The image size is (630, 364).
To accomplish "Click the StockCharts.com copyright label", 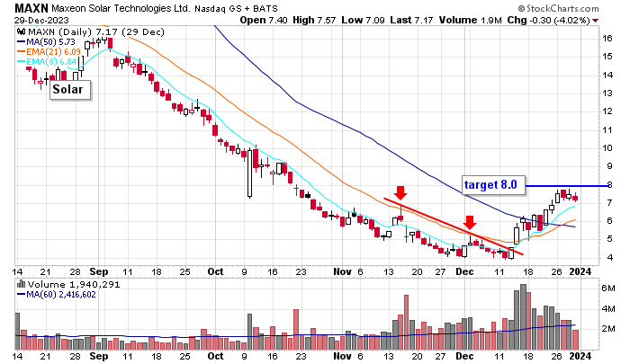I will click(558, 8).
